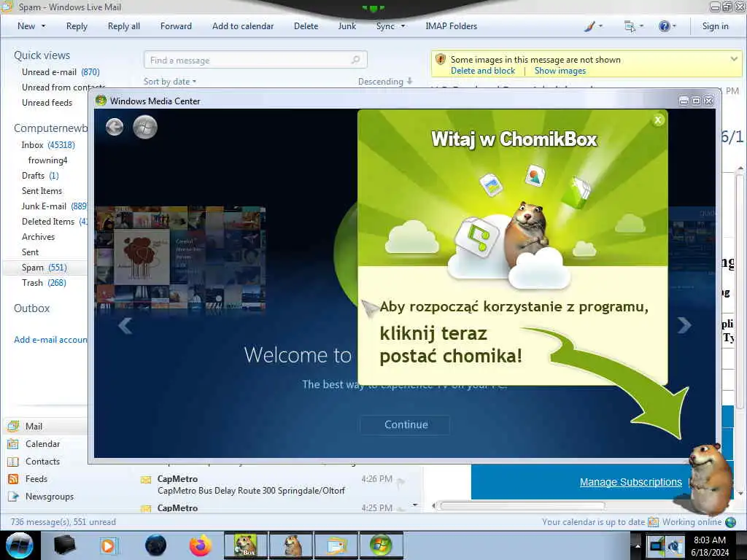This screenshot has width=747, height=560.
Task: Go to next Media Center slide arrow
Action: (x=684, y=325)
